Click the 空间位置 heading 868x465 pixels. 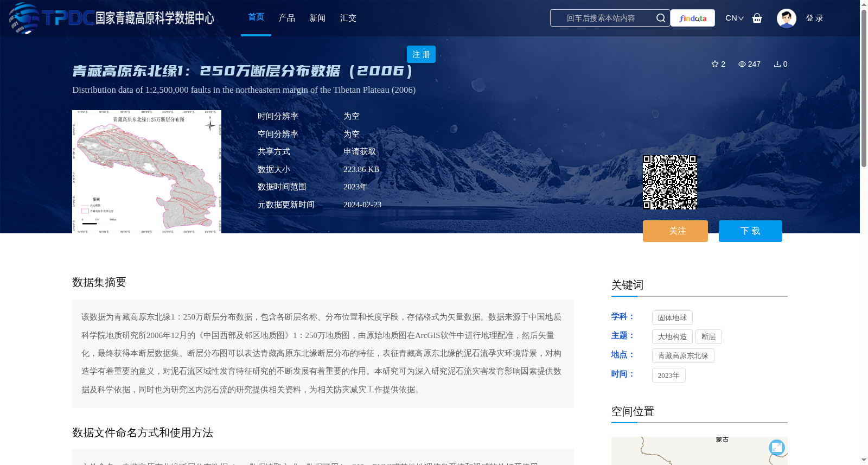click(633, 411)
